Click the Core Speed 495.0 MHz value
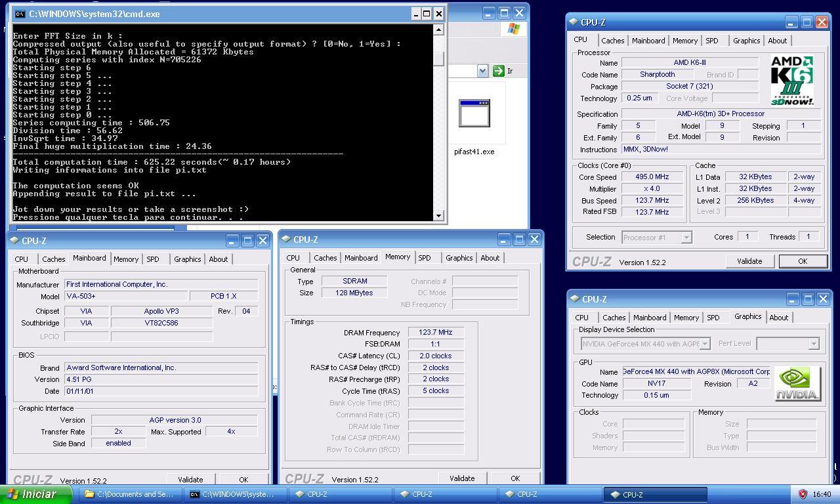Viewport: 840px width, 504px height. [x=652, y=177]
